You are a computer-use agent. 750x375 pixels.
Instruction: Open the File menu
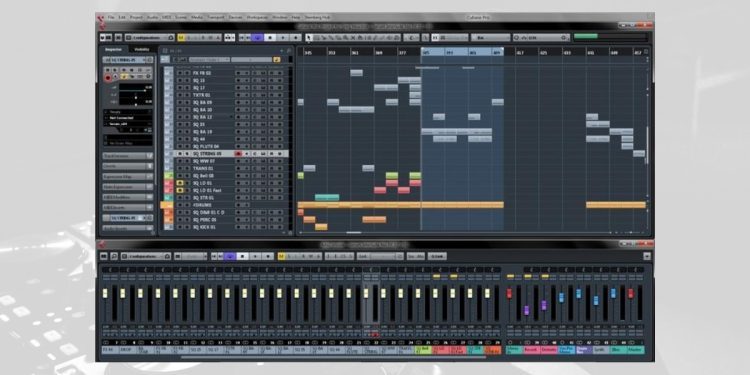[111, 17]
